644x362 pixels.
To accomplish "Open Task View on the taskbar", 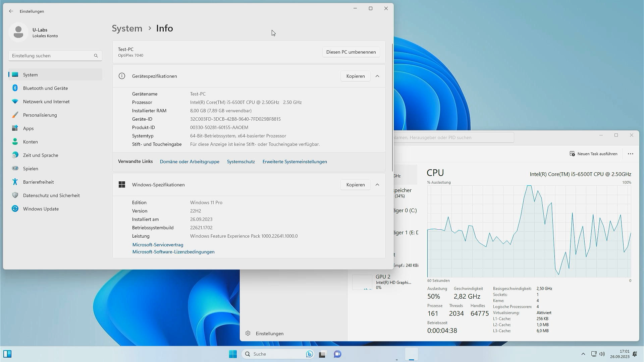I will [322, 354].
